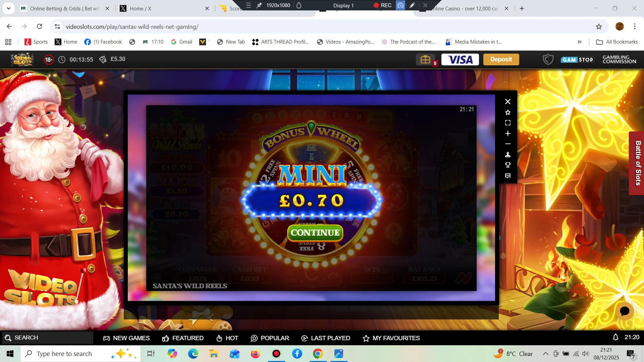Open the HOT games category
Screen dimensions: 644x362
point(227,338)
